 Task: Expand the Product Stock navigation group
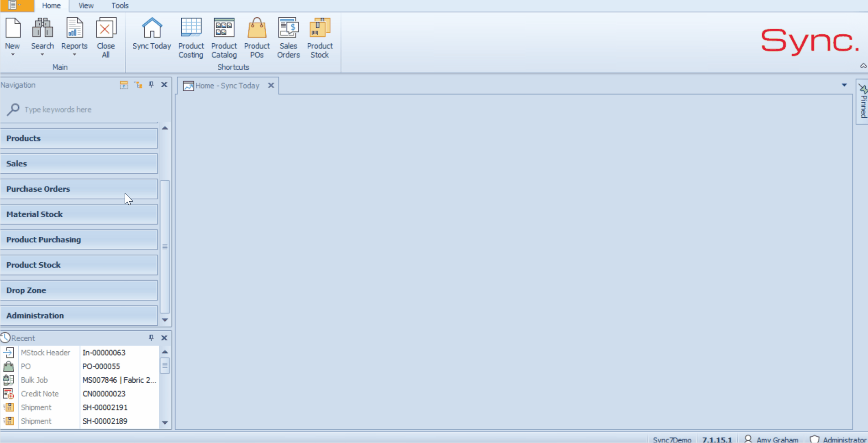pos(79,265)
